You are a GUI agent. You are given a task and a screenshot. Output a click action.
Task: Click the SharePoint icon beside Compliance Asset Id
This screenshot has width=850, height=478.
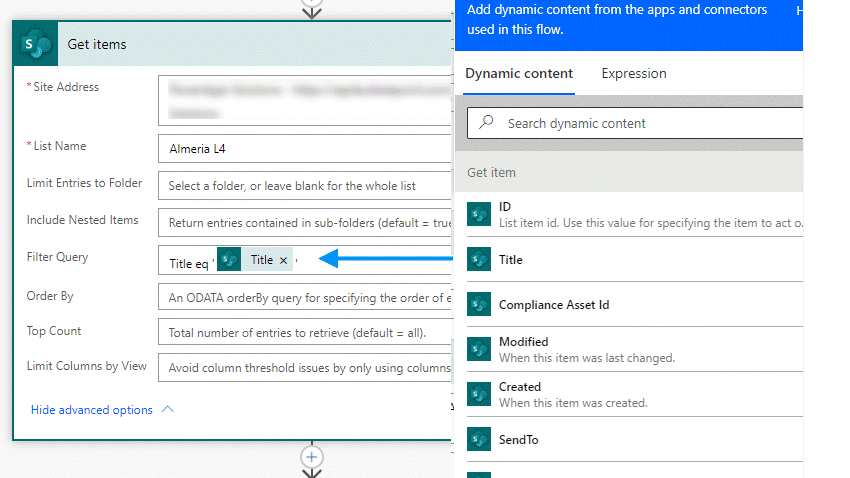[x=479, y=304]
